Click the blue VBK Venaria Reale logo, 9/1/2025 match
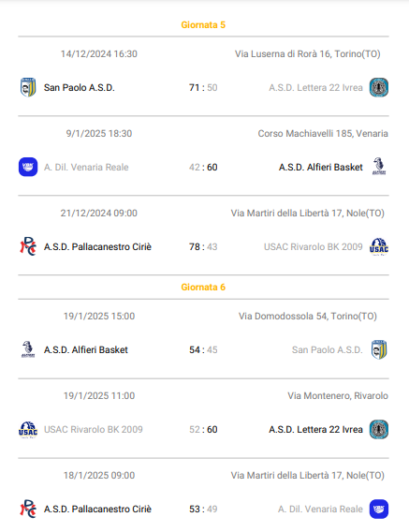This screenshot has width=409, height=532. (x=28, y=167)
